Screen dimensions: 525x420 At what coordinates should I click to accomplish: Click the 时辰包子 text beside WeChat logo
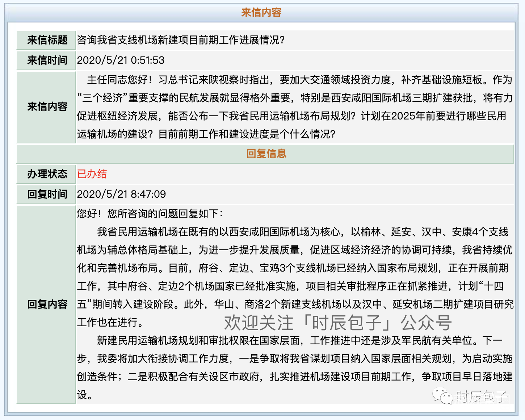pos(482,397)
